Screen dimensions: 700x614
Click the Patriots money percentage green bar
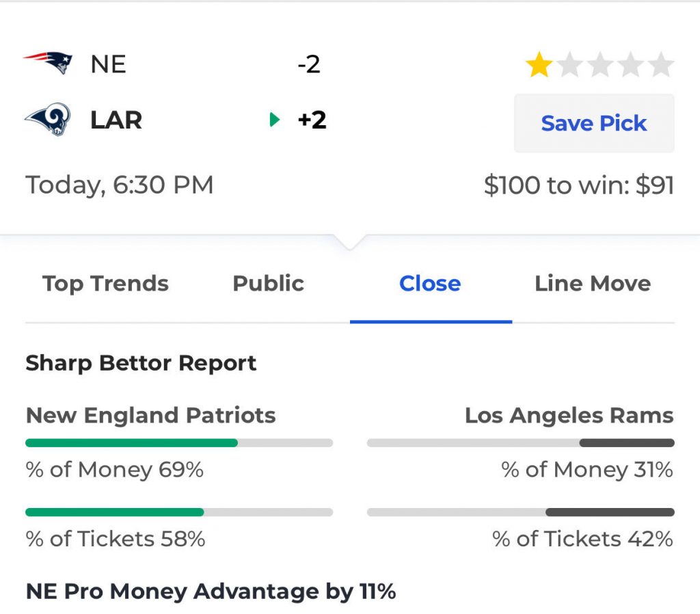tap(131, 443)
